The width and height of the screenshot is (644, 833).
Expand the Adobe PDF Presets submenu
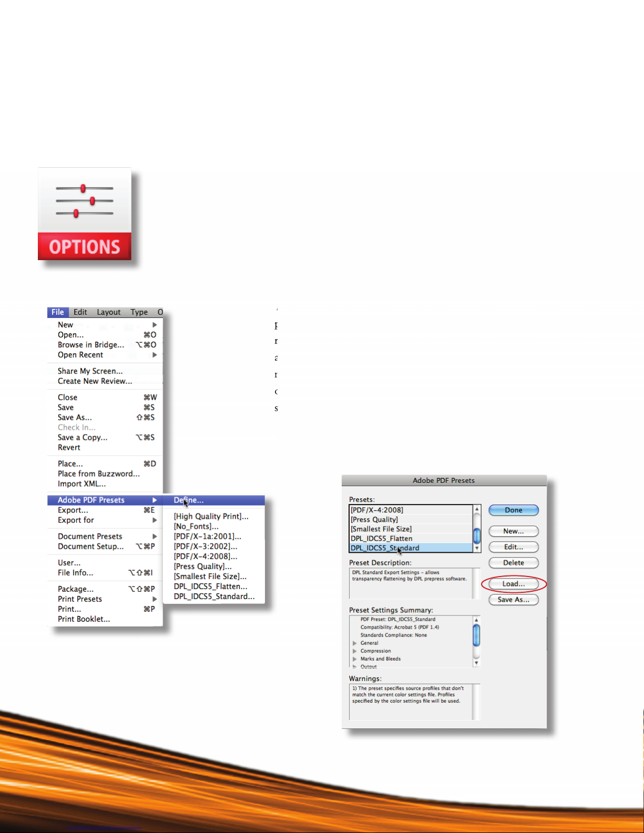click(x=105, y=500)
